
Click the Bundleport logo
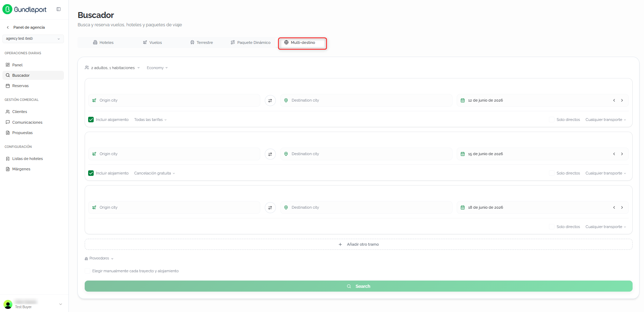(25, 9)
